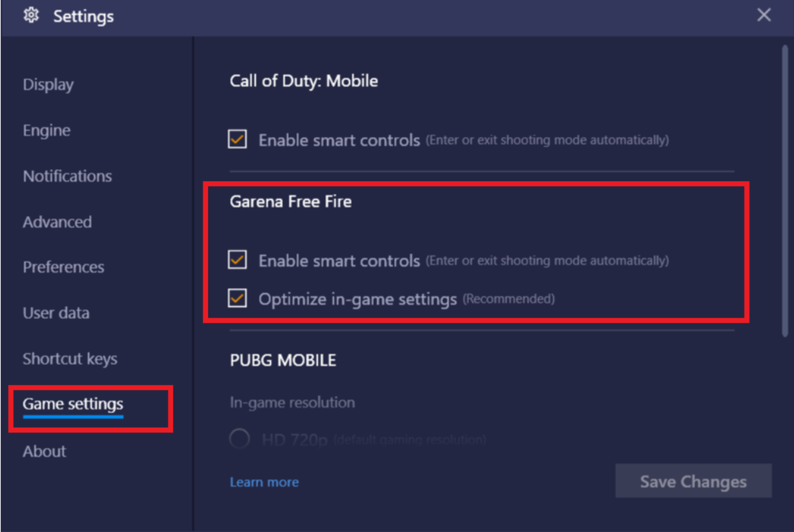Open the Display settings tab
The width and height of the screenshot is (794, 532).
pos(48,84)
